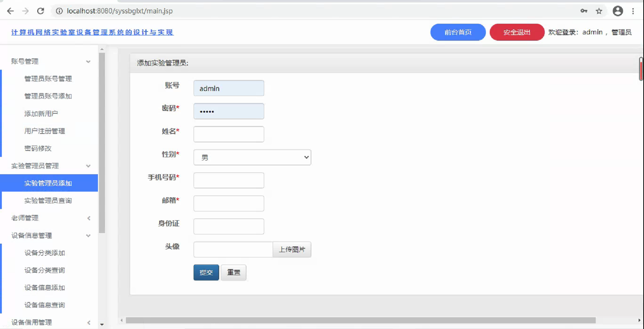The height and width of the screenshot is (329, 644).
Task: Click the browser forward arrow
Action: [25, 11]
